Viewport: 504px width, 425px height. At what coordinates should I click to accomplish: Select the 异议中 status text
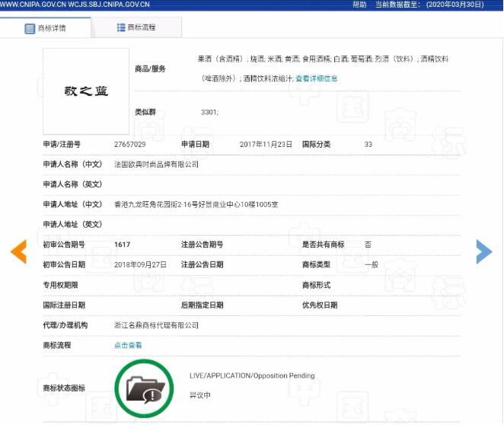[x=200, y=395]
